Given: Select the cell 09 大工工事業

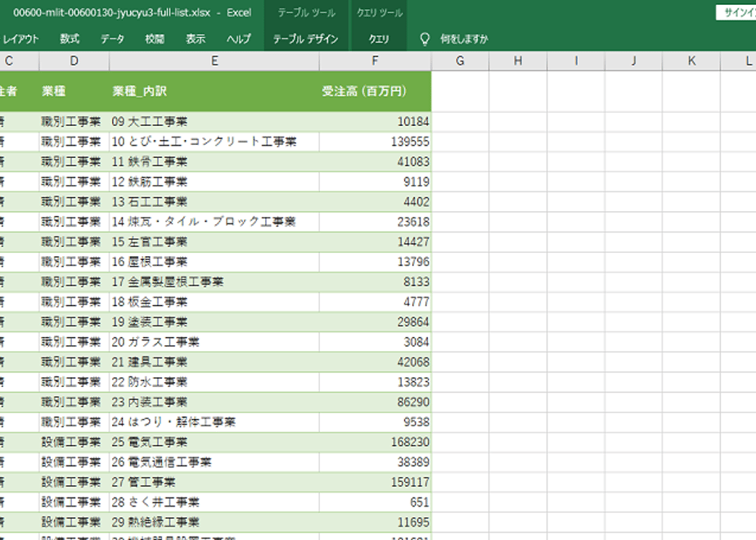Looking at the screenshot, I should tap(214, 121).
